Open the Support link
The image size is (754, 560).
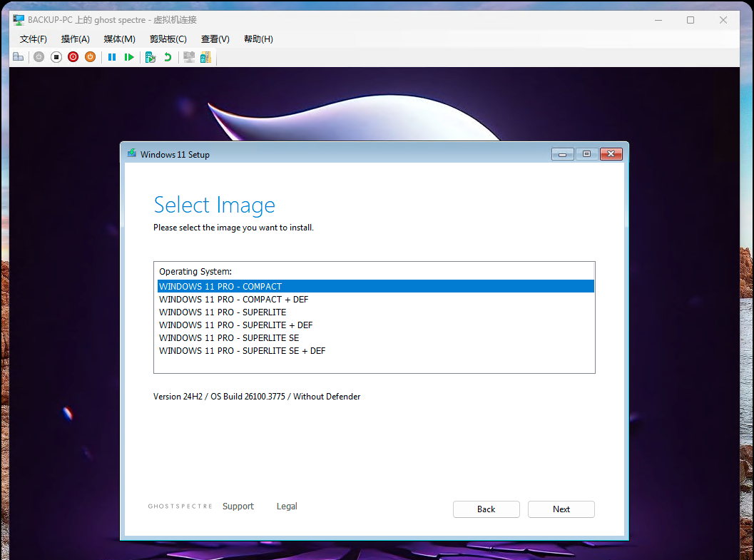point(238,506)
